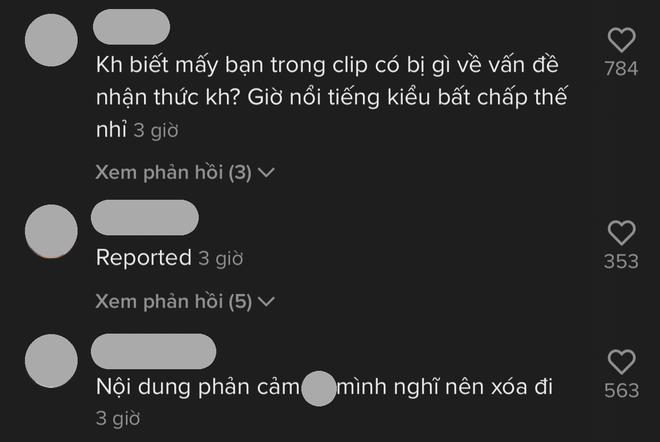Open the third comment's blurred username
Image resolution: width=660 pixels, height=442 pixels.
154,351
